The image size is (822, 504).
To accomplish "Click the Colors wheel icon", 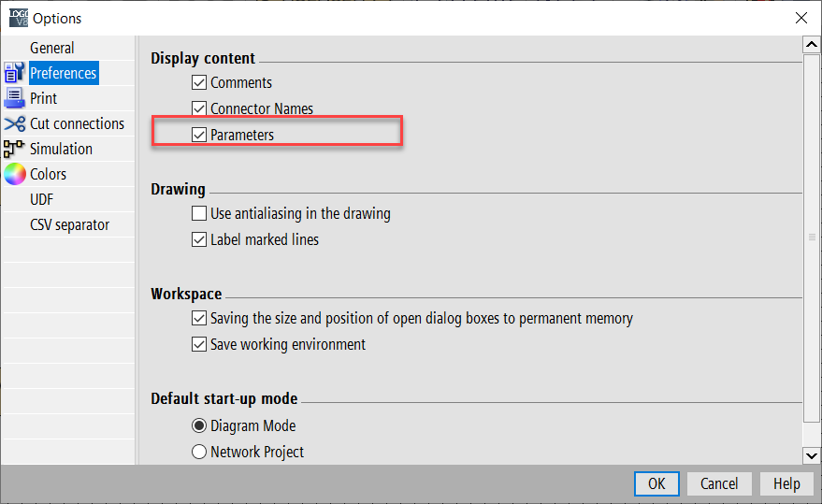I will coord(14,174).
